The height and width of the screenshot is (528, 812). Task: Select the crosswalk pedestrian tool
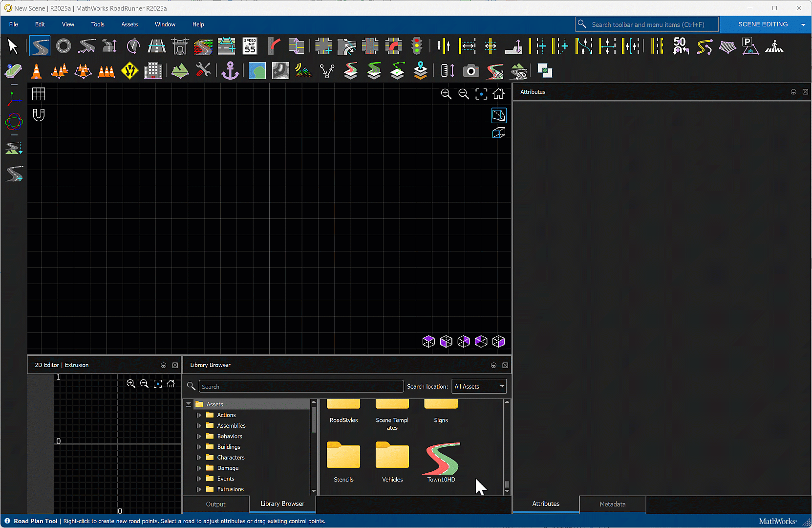tap(774, 46)
